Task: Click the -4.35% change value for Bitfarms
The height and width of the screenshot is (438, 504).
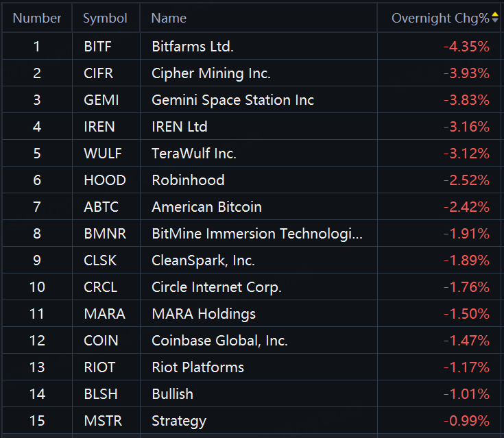Action: point(466,47)
